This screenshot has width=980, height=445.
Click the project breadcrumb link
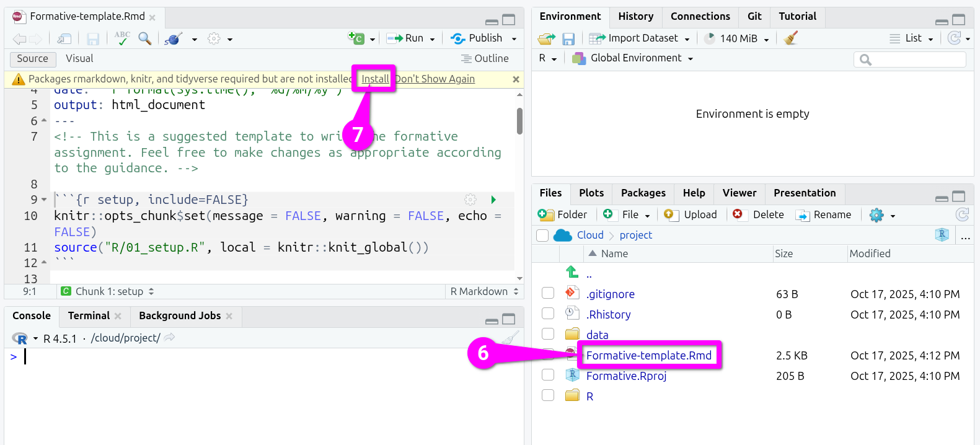[635, 236]
